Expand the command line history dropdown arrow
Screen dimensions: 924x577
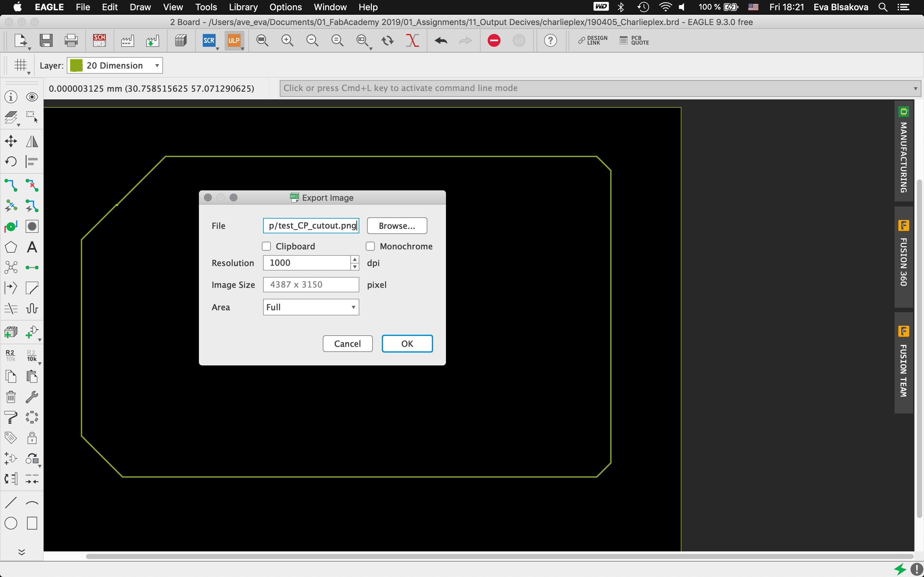(x=915, y=88)
